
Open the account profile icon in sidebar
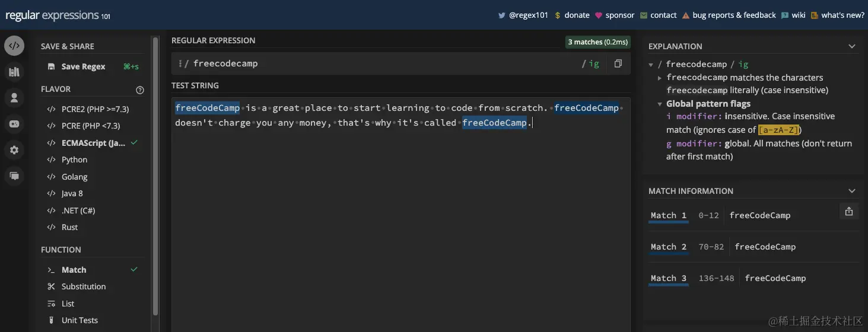[x=14, y=98]
